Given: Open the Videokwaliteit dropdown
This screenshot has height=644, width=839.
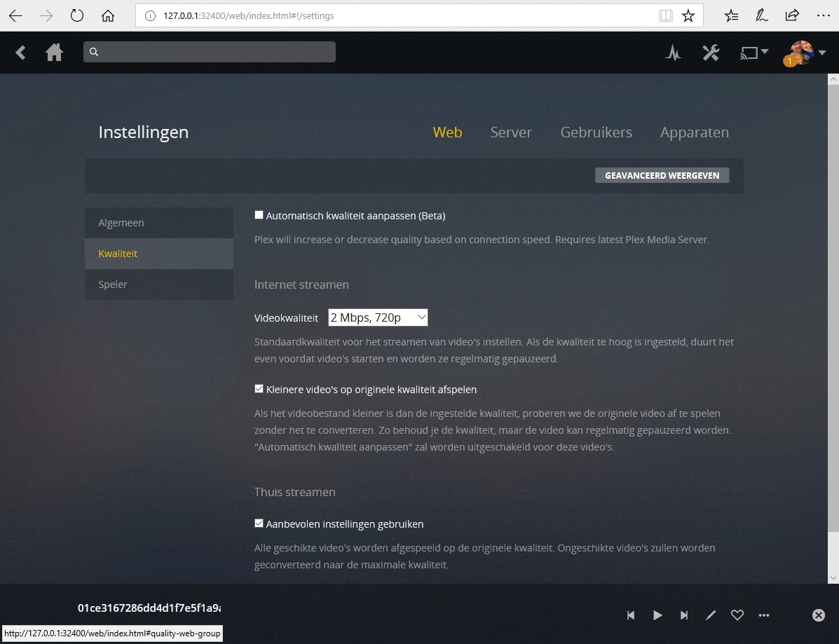Looking at the screenshot, I should point(378,317).
